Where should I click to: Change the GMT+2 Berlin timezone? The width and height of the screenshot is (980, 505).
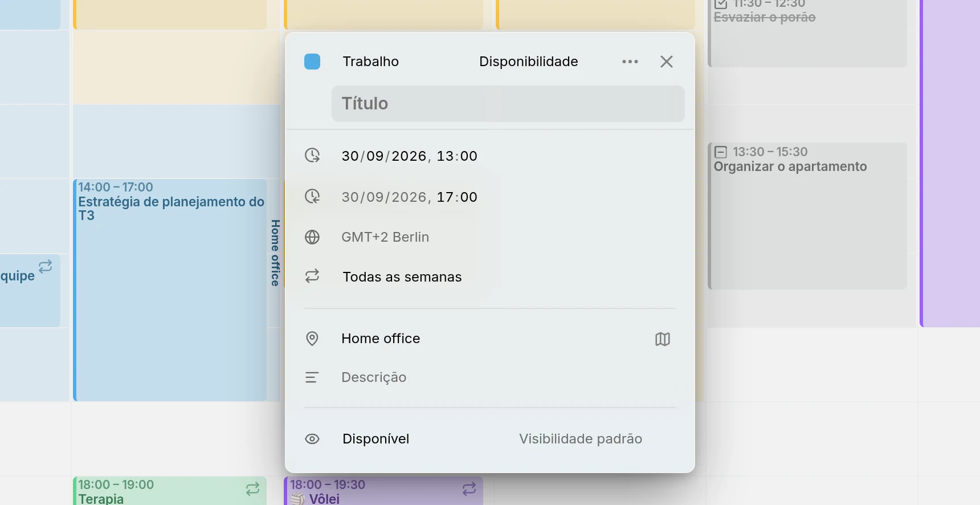[x=385, y=237]
